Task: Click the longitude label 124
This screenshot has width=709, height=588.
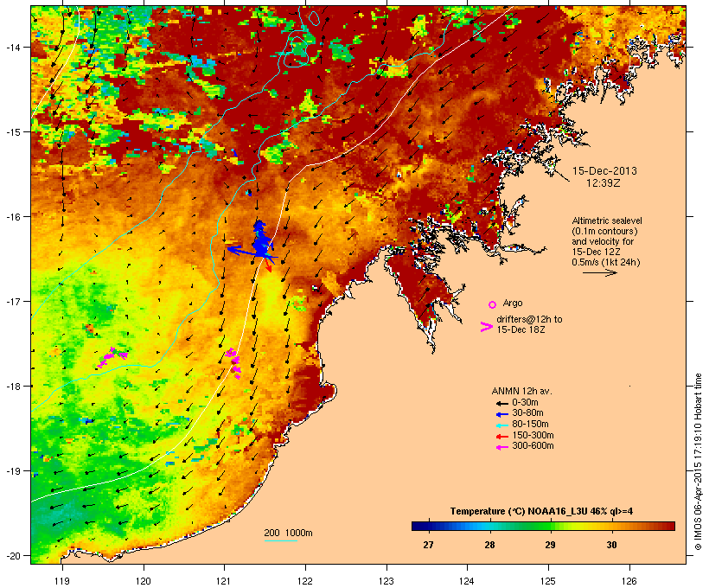Action: point(467,581)
